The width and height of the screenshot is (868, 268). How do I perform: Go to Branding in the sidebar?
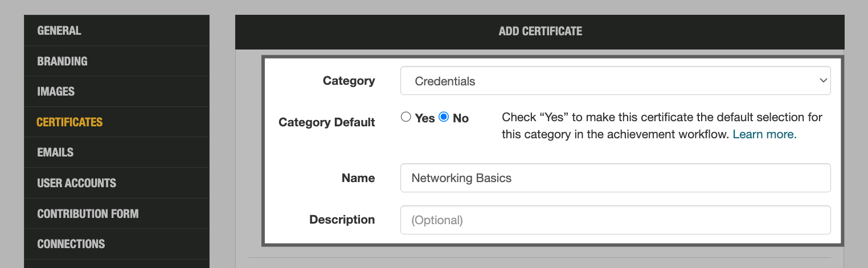62,61
